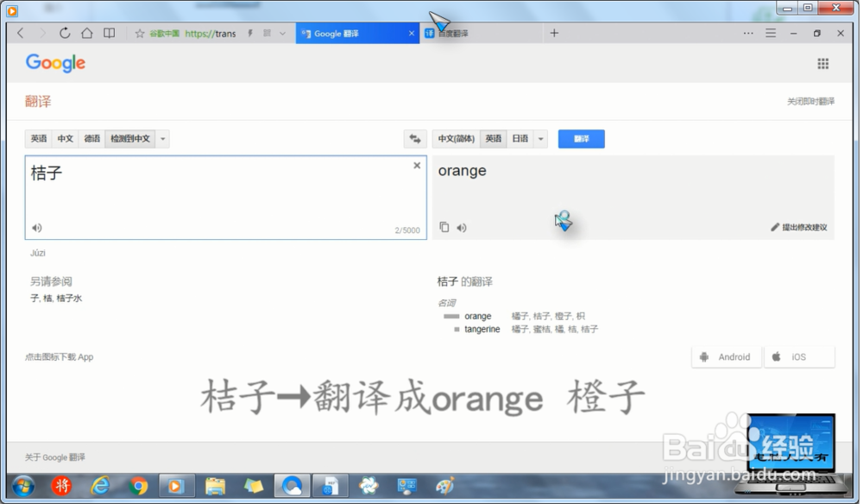This screenshot has height=504, width=863.
Task: Listen to the translated text orange
Action: tap(462, 228)
